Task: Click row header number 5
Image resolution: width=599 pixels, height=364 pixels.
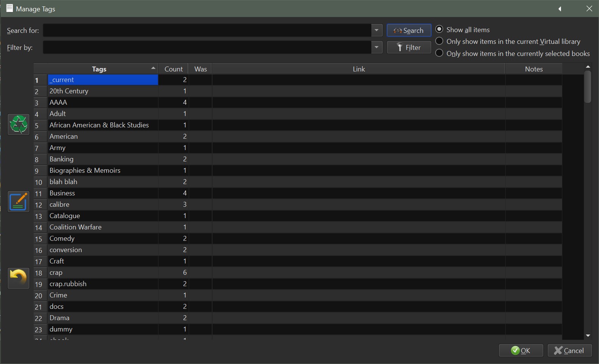Action: click(40, 125)
